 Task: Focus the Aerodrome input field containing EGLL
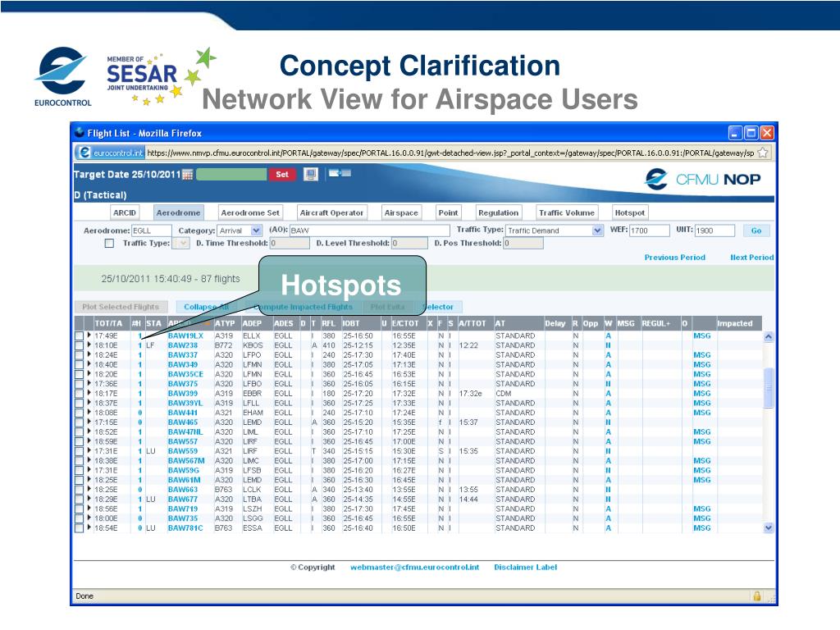coord(152,231)
